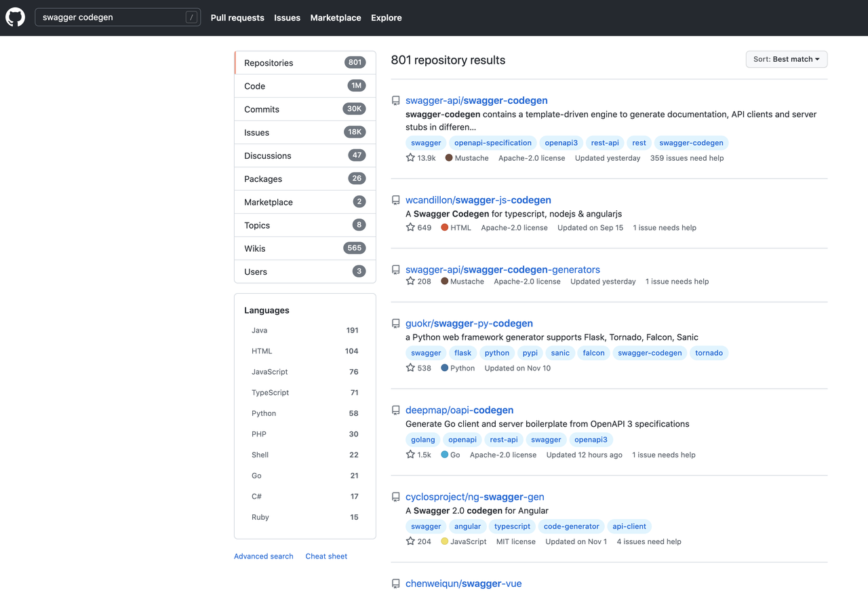This screenshot has height=593, width=868.
Task: Click the tornado topic tag
Action: [x=709, y=353]
